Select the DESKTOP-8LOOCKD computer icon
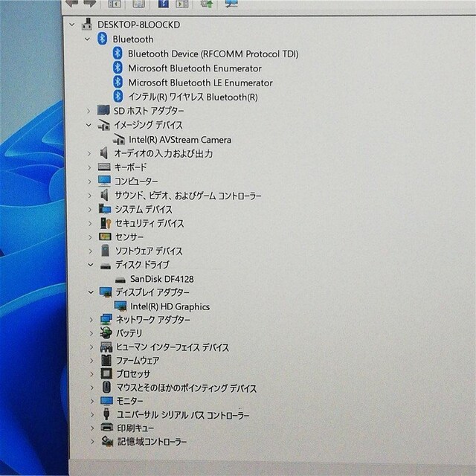Viewport: 476px width, 476px height. click(x=87, y=25)
